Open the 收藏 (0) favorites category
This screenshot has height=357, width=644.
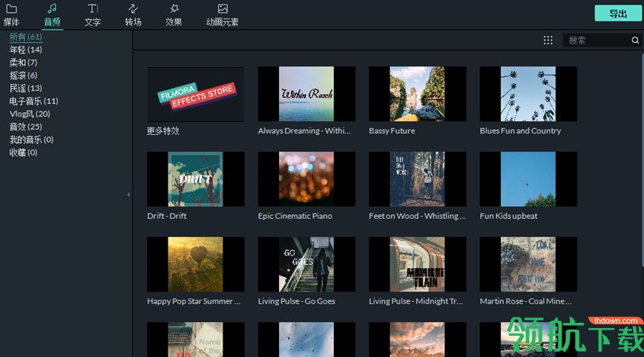pyautogui.click(x=24, y=153)
